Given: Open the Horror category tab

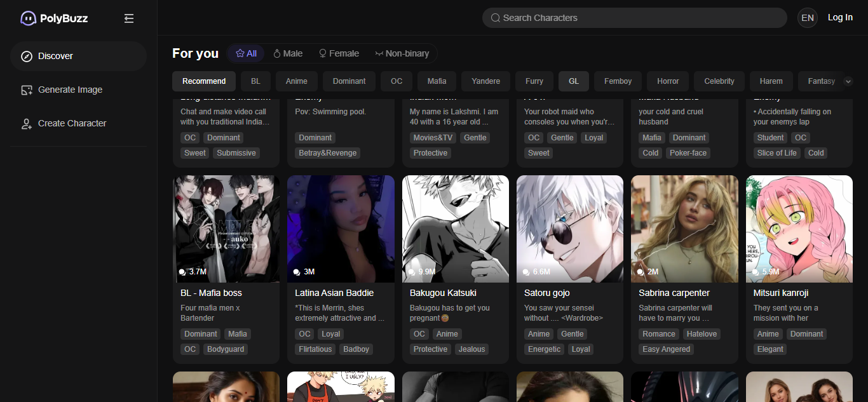Looking at the screenshot, I should [x=668, y=81].
